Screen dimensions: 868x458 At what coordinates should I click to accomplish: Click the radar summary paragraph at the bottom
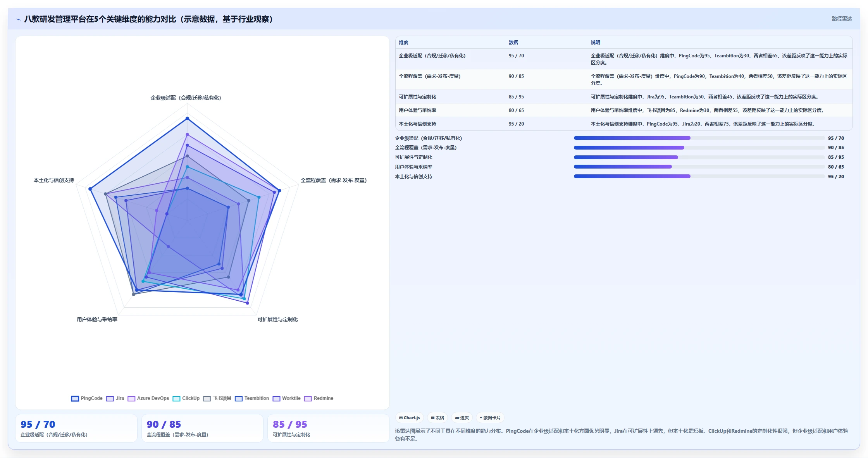622,435
